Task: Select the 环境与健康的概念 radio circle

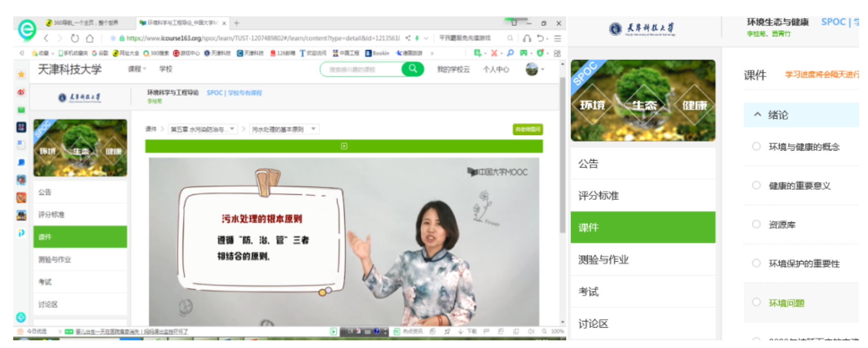Action: tap(756, 146)
